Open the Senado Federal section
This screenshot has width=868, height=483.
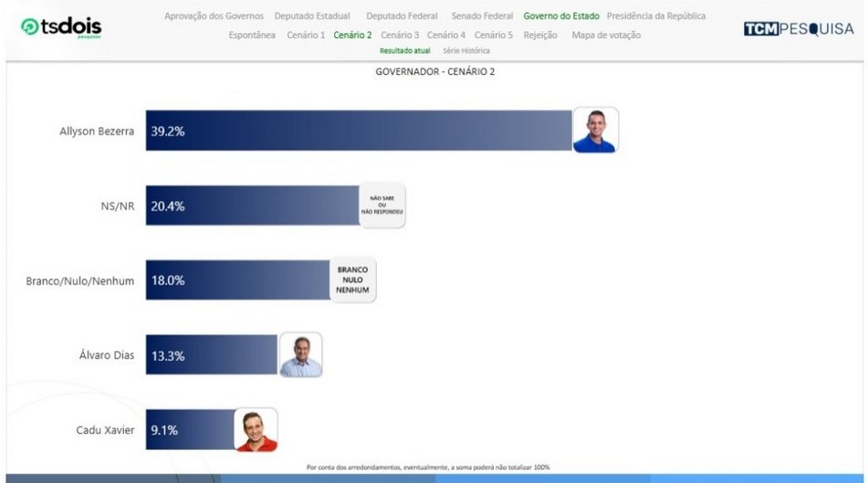482,16
